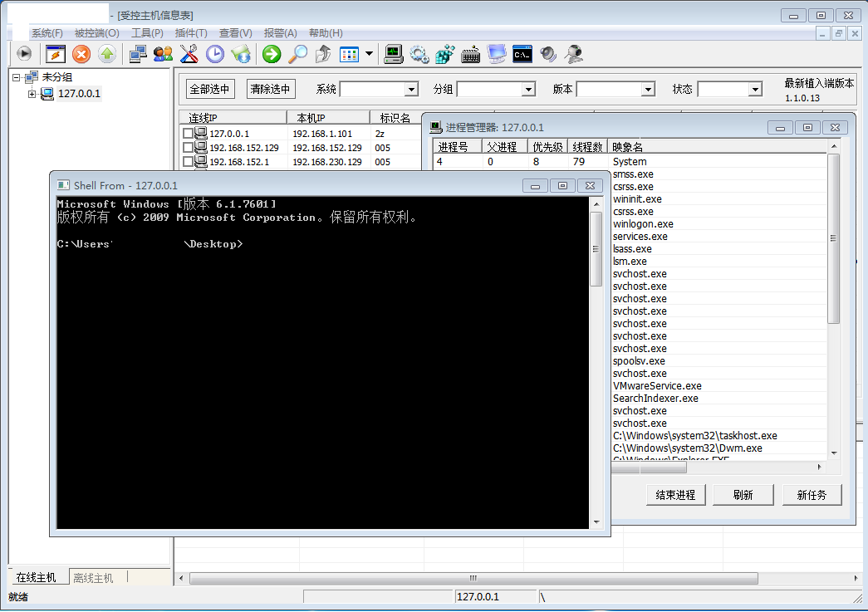Open the 工具(P) menu
Viewport: 868px width, 612px height.
(147, 33)
